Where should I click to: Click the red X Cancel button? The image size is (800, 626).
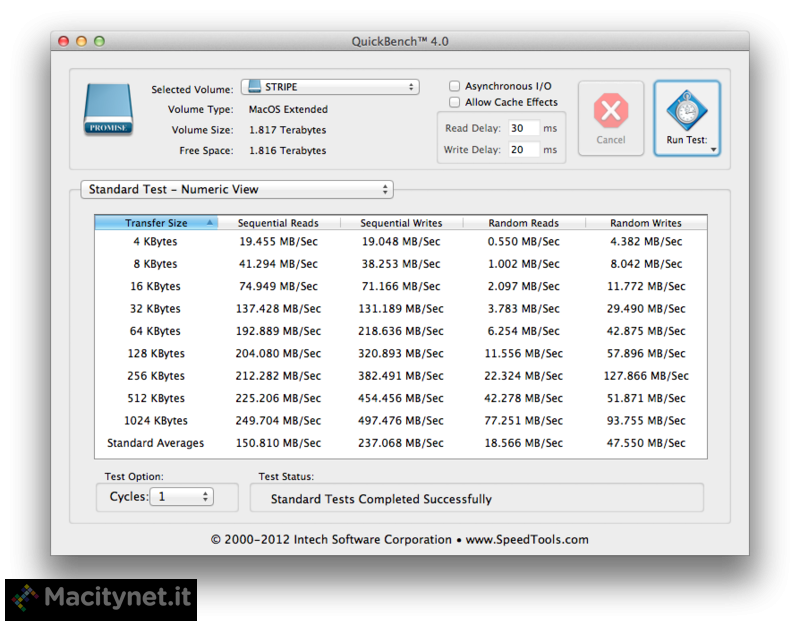tap(611, 118)
